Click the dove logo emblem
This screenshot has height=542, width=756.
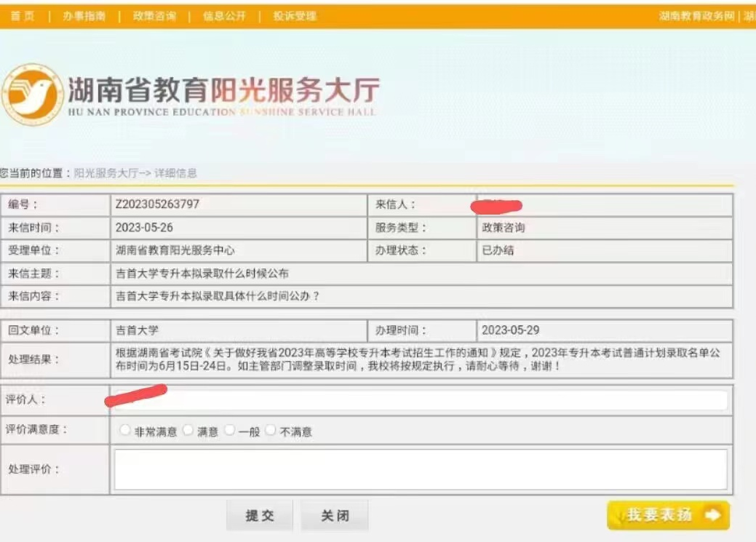pyautogui.click(x=32, y=93)
